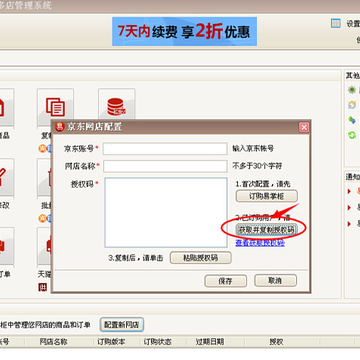Open the 7天内续费 discount banner

point(184,31)
